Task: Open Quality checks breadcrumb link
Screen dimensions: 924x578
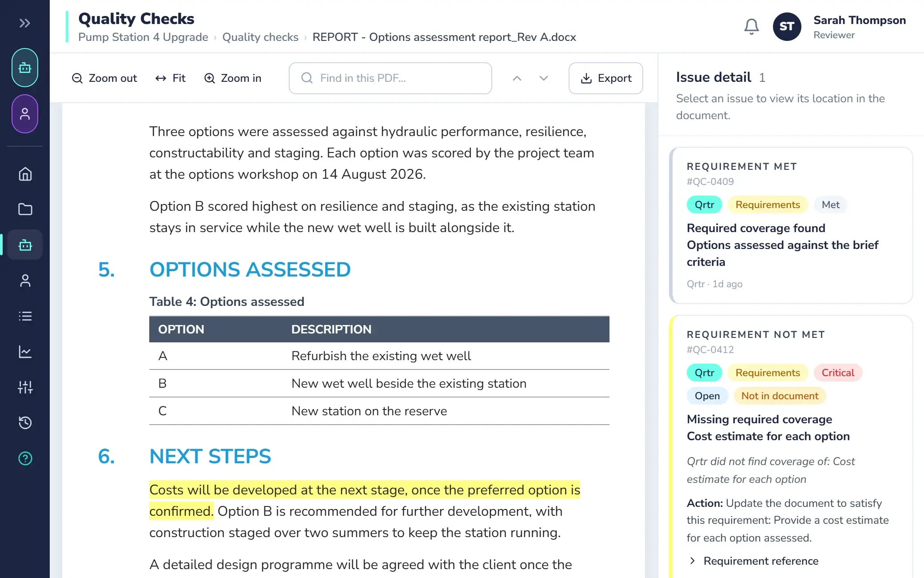Action: tap(260, 37)
